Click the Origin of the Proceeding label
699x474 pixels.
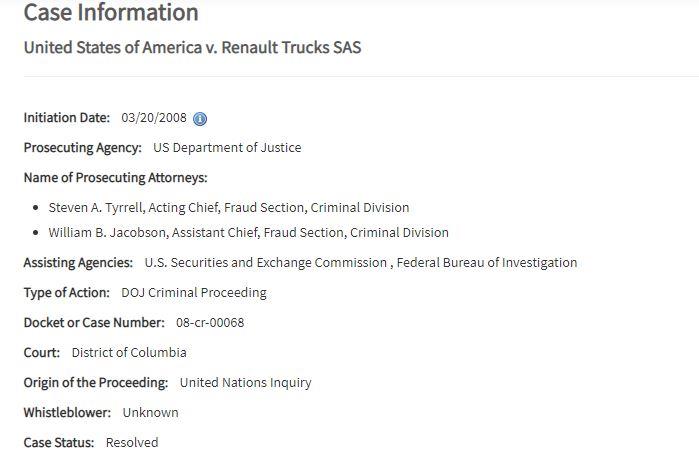pyautogui.click(x=96, y=383)
